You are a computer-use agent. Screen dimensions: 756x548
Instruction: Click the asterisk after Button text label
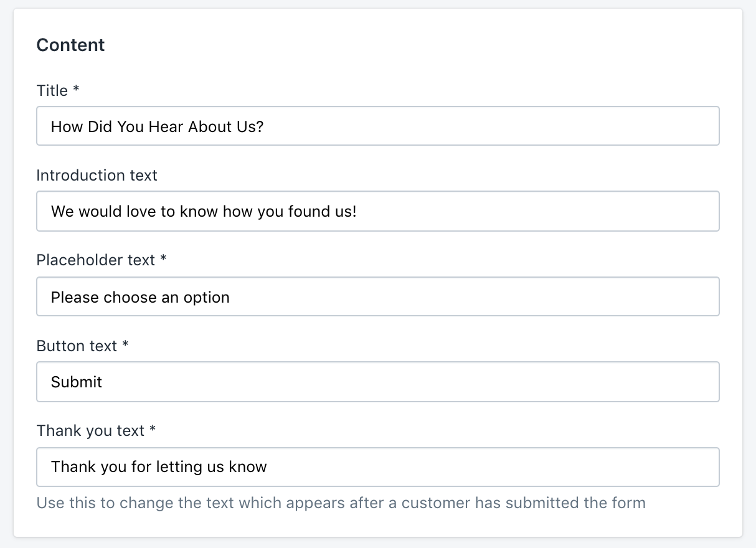[x=125, y=345]
